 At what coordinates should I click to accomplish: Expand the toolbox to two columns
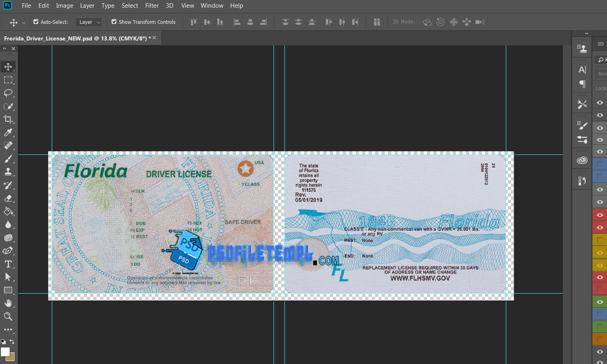pyautogui.click(x=4, y=49)
